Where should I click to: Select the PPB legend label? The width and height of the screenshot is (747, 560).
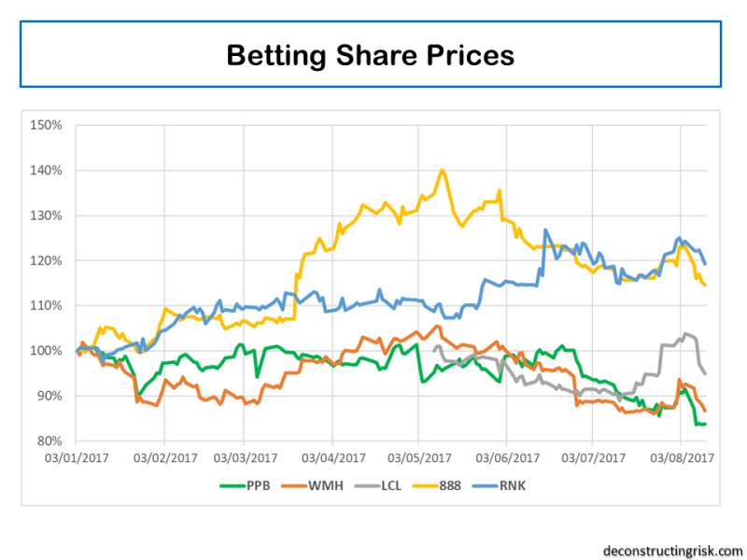point(261,486)
